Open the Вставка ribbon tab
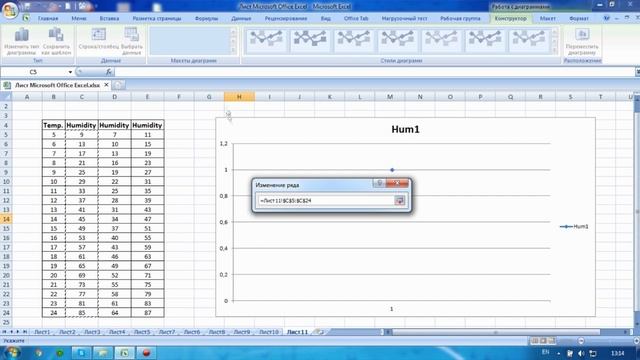 (109, 18)
